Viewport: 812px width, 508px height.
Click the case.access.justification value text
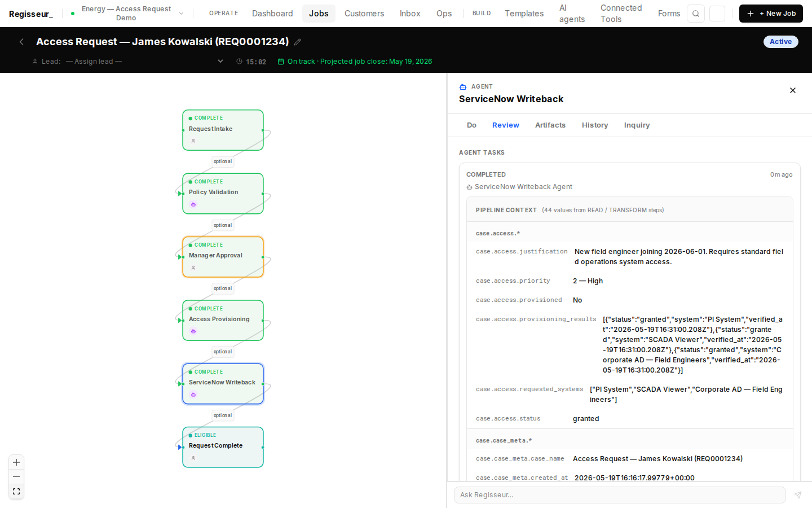click(x=679, y=257)
